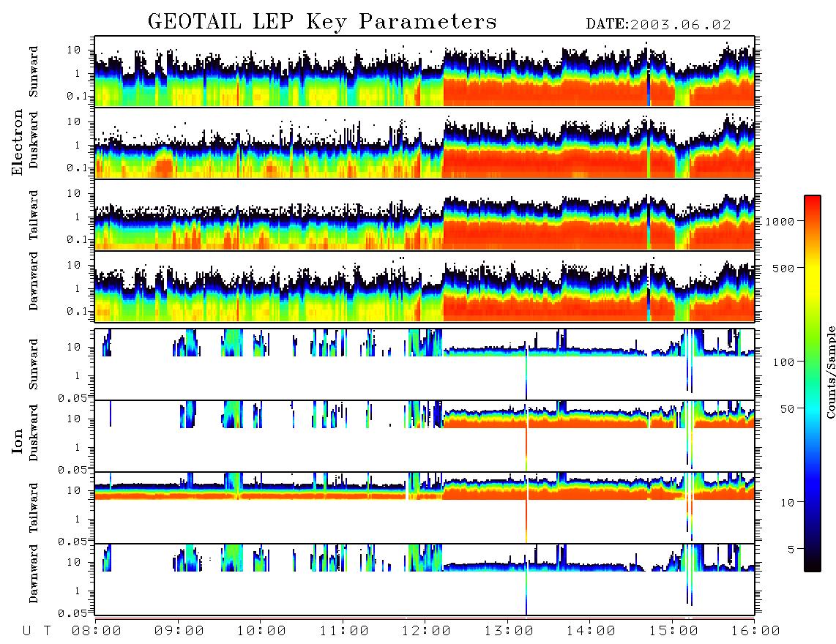Select the Ion Dawnward panel label

(34, 574)
